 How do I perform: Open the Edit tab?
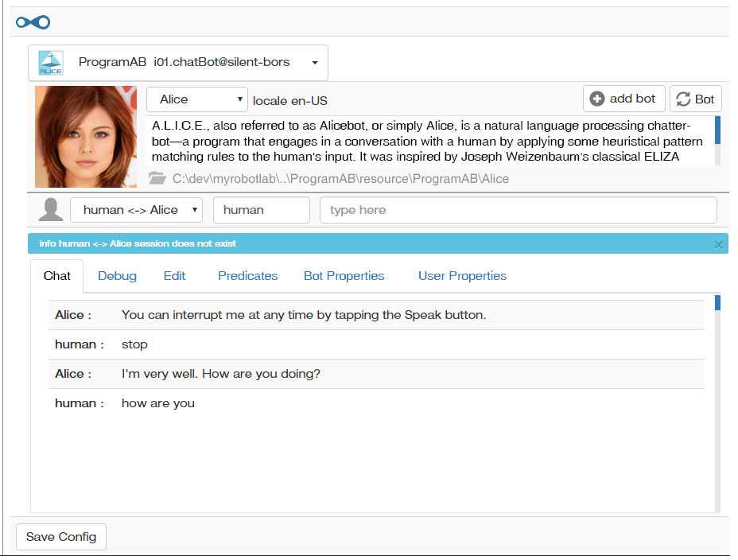point(175,276)
